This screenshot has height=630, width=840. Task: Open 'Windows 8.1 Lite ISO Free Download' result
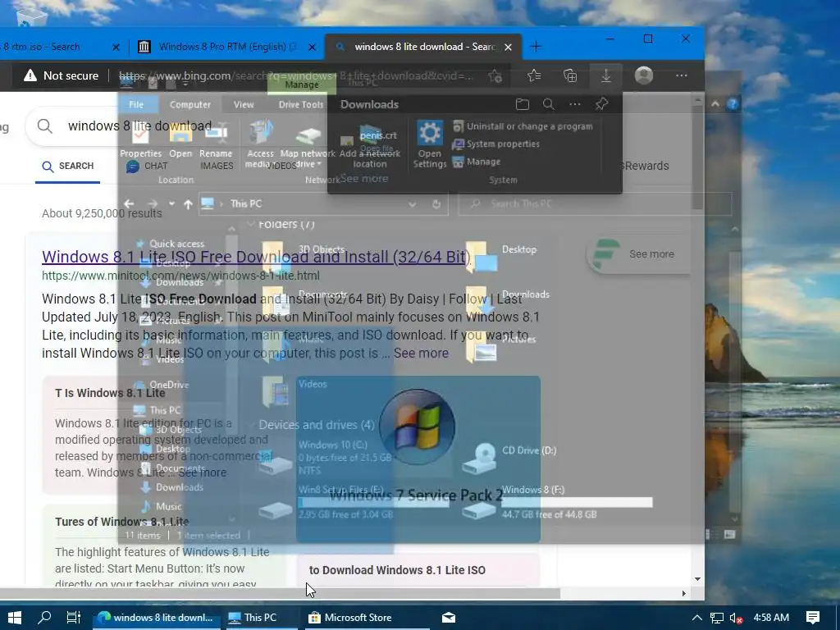click(x=256, y=257)
